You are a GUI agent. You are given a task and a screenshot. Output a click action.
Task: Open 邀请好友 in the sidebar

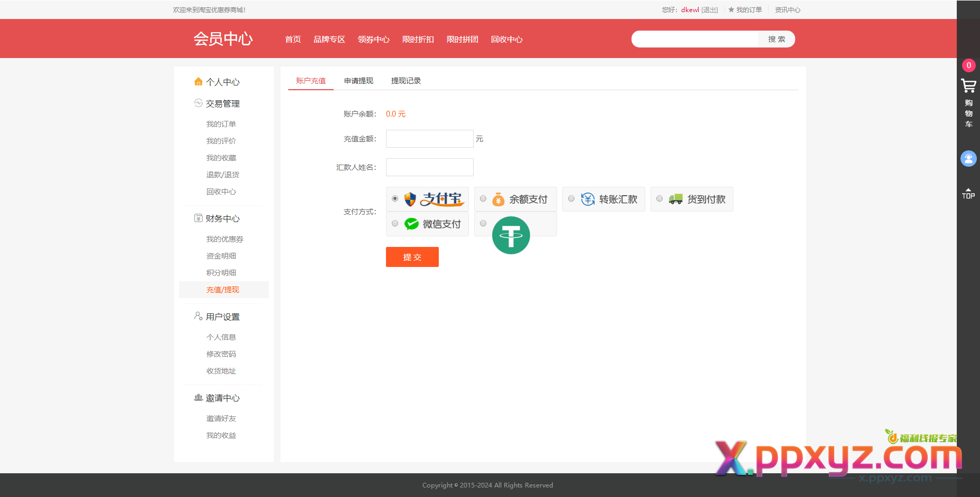pyautogui.click(x=221, y=418)
